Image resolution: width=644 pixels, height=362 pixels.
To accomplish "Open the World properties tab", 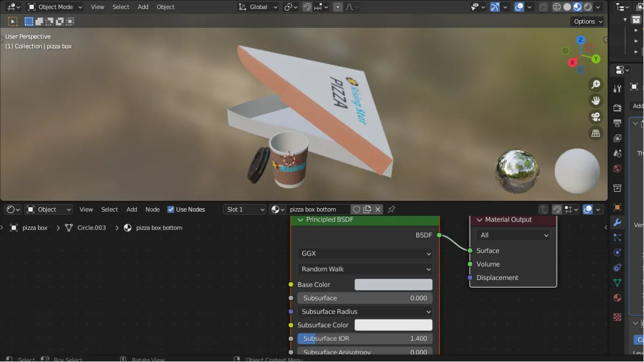I will click(x=617, y=169).
